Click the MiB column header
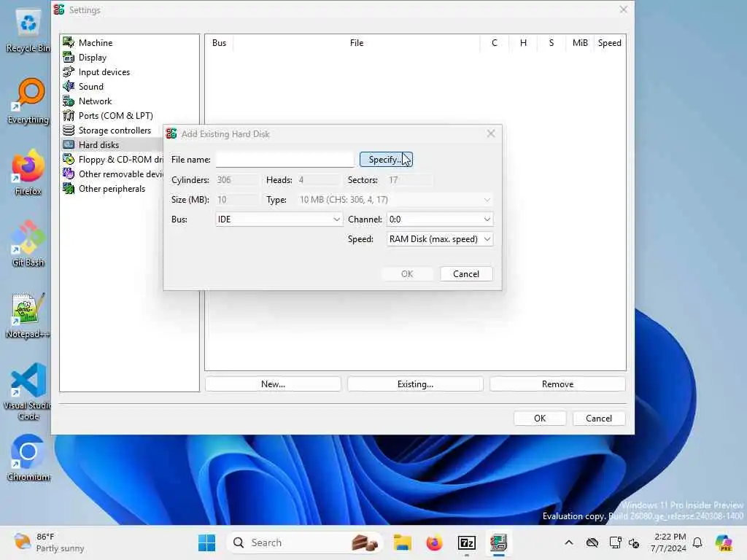The image size is (747, 560). pyautogui.click(x=580, y=43)
